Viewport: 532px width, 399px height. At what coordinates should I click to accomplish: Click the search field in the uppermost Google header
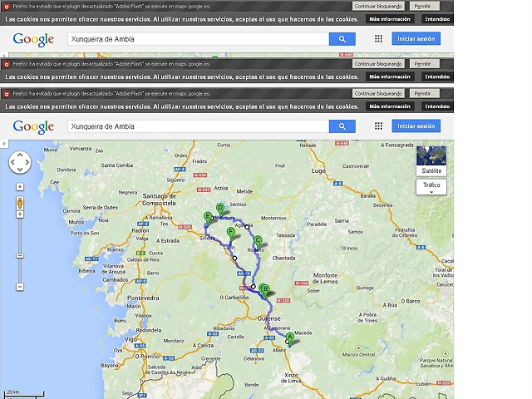(x=198, y=39)
